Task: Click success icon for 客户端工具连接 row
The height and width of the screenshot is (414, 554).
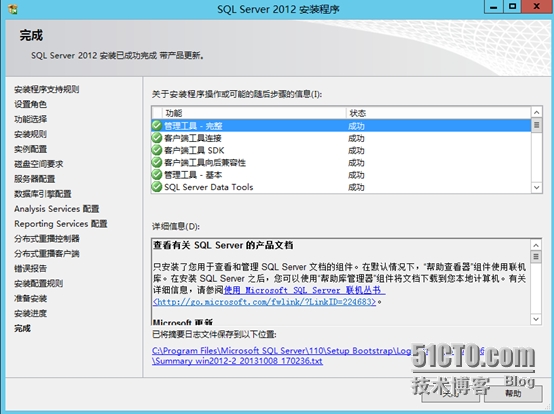Action: 157,138
